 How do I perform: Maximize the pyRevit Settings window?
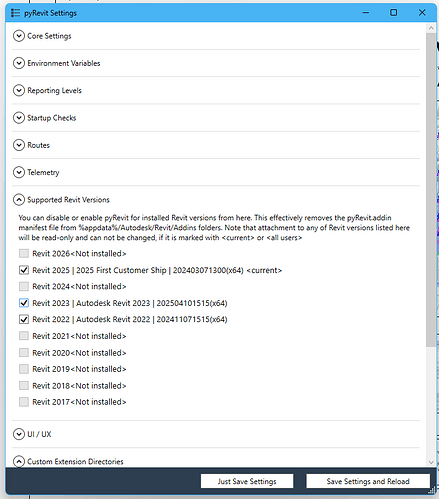click(394, 13)
